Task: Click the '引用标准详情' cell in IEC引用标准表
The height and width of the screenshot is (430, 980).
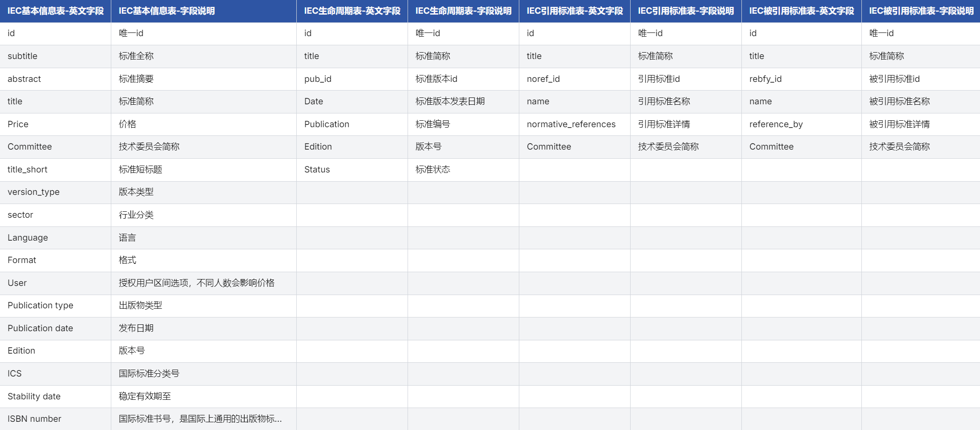Action: (686, 124)
